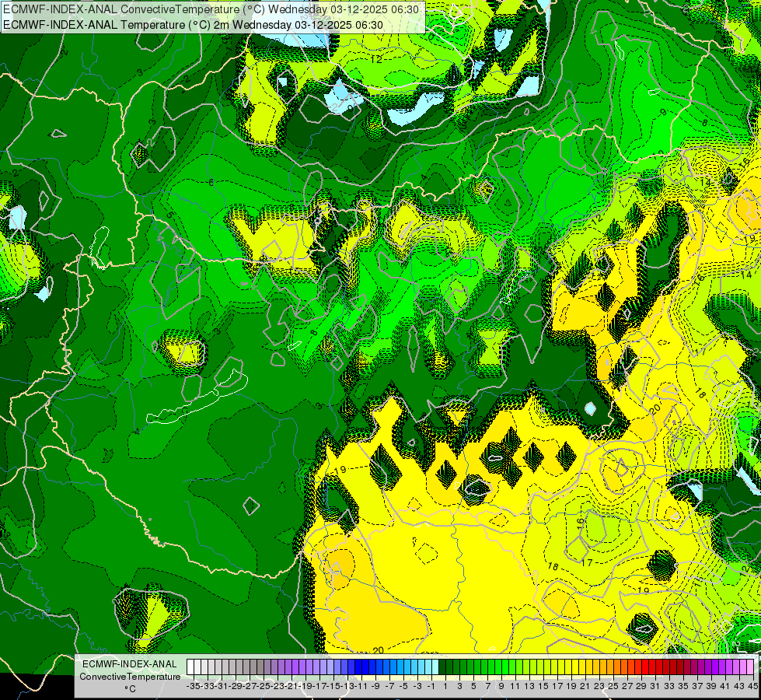The image size is (761, 700).
Task: Select the green swatch above 5
Action: (x=470, y=667)
